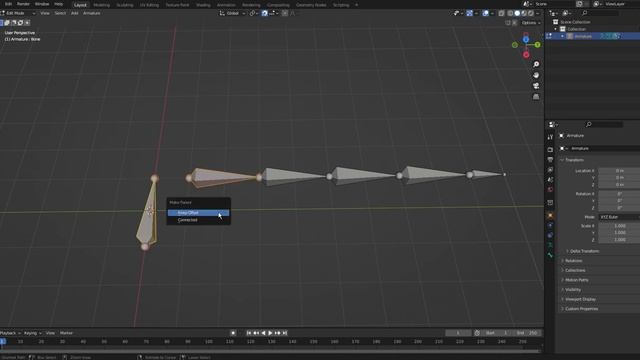Click the Location X value field
The width and height of the screenshot is (640, 360).
(619, 171)
